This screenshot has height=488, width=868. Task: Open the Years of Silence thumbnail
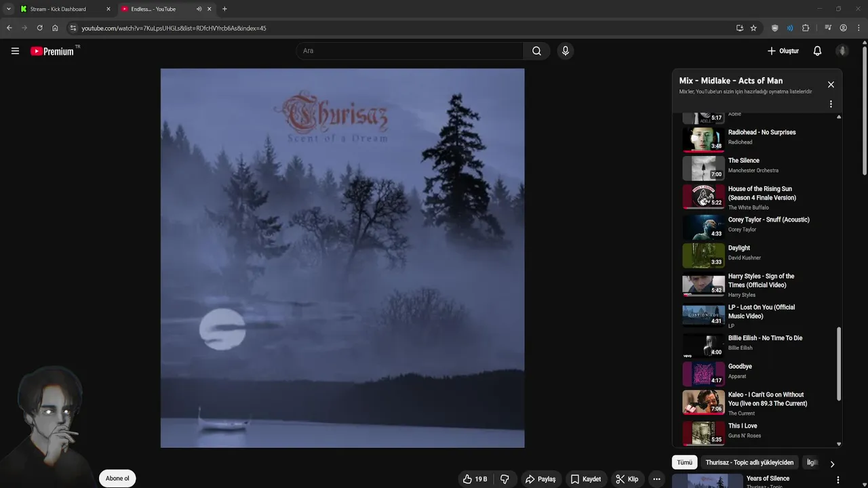click(x=707, y=481)
